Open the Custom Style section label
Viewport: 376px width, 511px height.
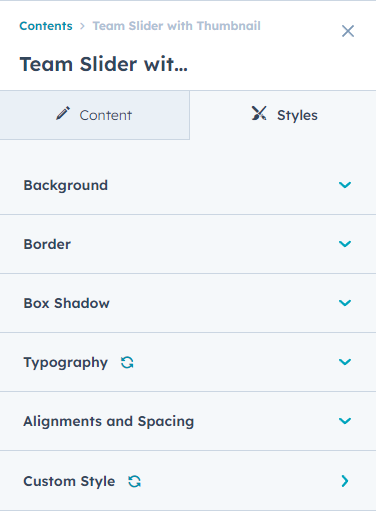pos(69,481)
